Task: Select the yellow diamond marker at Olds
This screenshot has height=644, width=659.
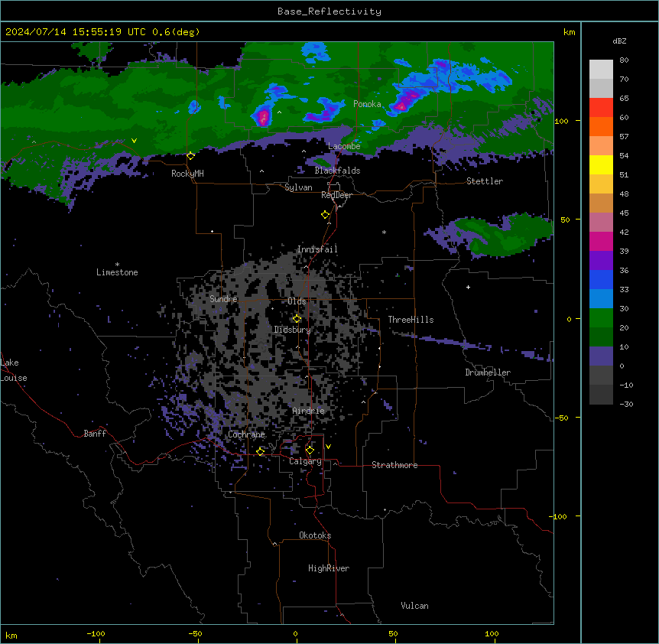Action: pyautogui.click(x=297, y=319)
